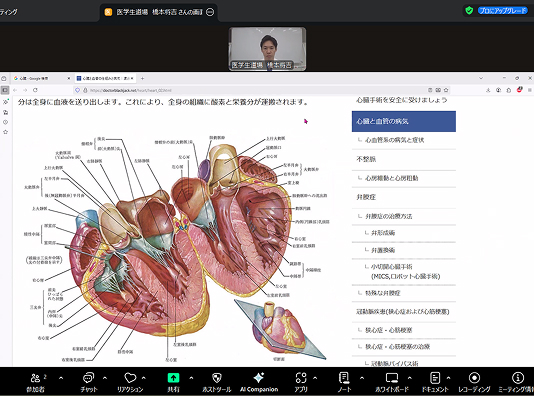The image size is (534, 396).
Task: Expand the chevron beside ノート
Action: (362, 378)
